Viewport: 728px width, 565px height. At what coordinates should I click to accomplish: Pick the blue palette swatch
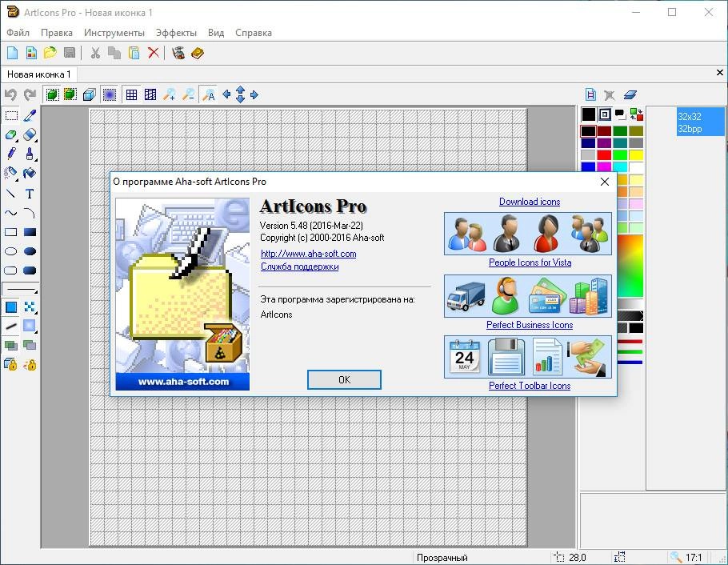588,166
